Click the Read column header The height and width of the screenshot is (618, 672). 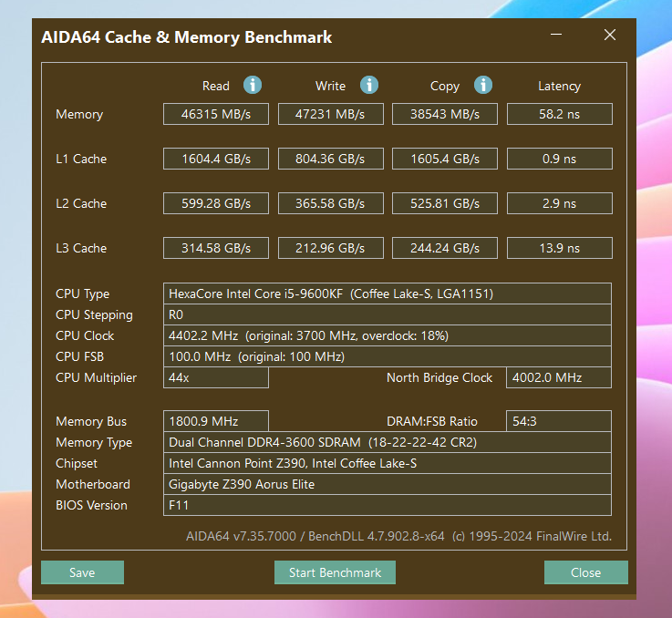[x=216, y=87]
